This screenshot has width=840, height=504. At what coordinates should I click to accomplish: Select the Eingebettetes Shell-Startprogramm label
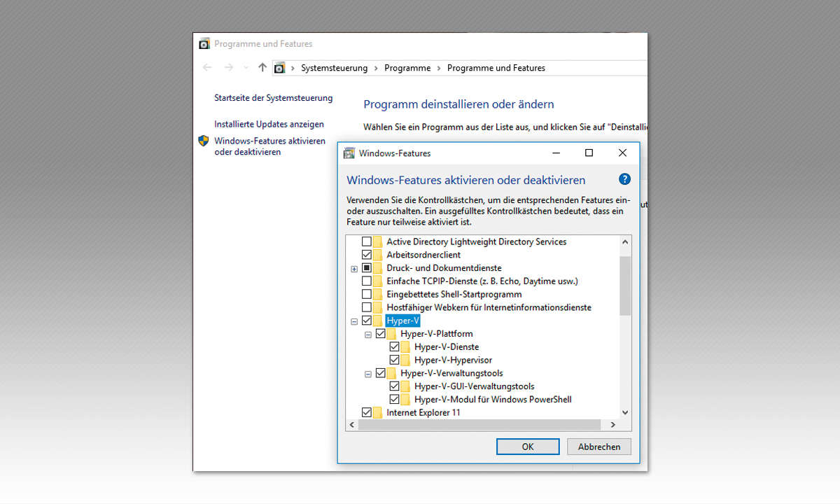(454, 295)
